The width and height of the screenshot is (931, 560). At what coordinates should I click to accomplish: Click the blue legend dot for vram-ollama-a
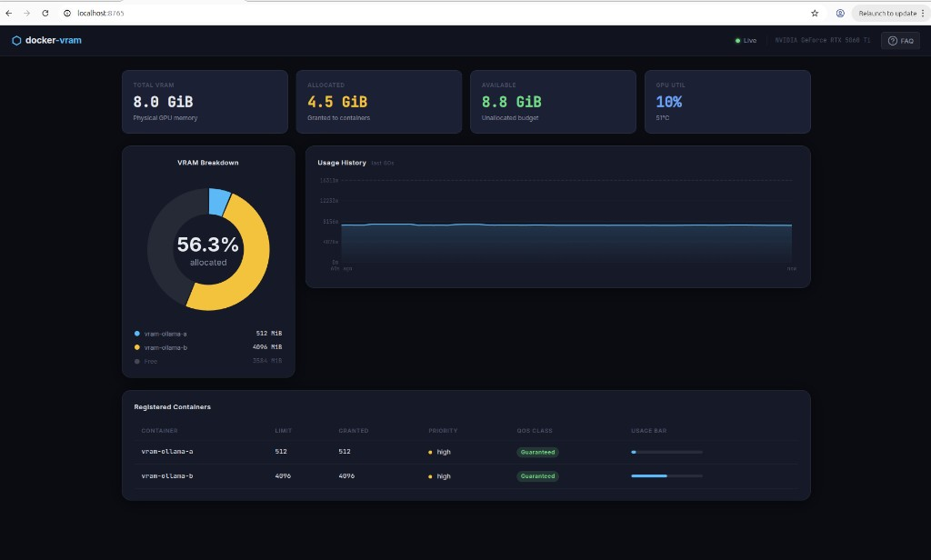(x=137, y=333)
